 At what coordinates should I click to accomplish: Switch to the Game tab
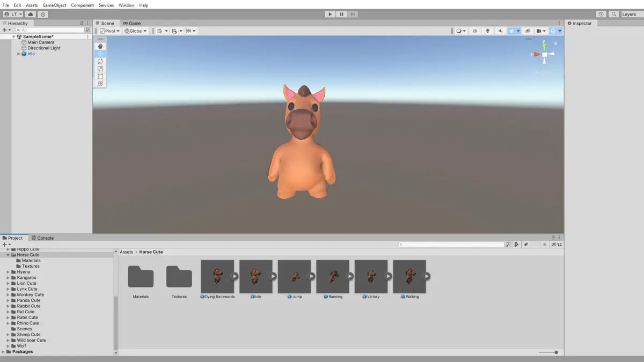click(131, 23)
